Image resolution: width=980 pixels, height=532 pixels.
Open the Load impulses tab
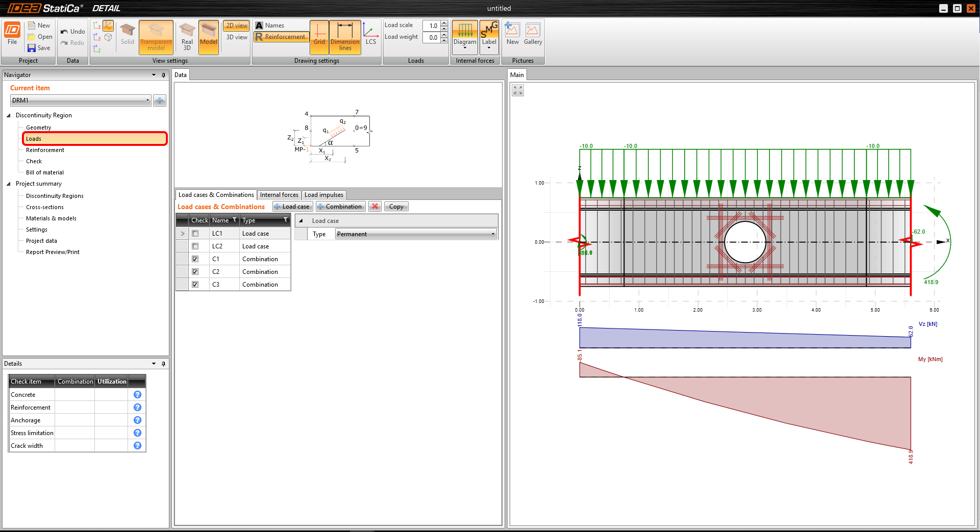tap(324, 195)
